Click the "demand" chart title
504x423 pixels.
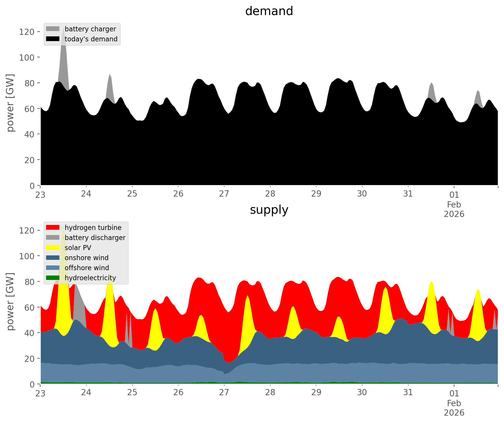[x=269, y=11]
